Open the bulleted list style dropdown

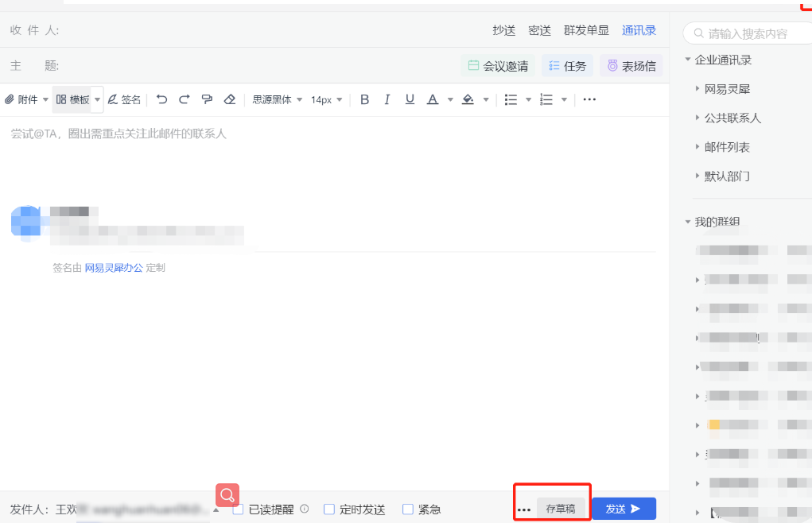click(x=528, y=99)
